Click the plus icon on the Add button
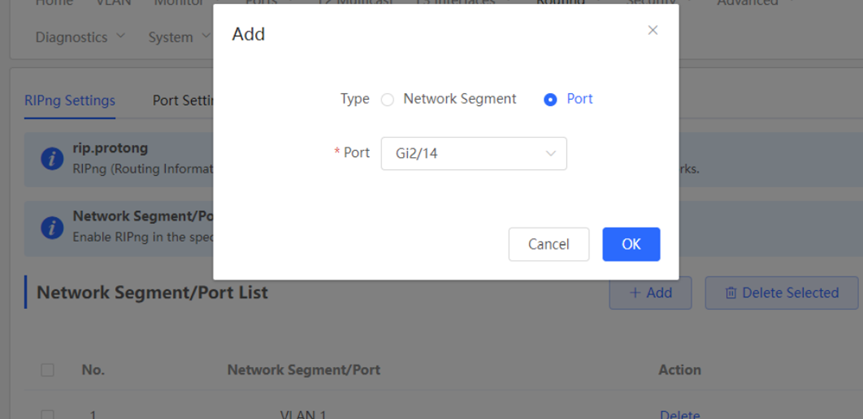This screenshot has width=863, height=419. tap(635, 293)
